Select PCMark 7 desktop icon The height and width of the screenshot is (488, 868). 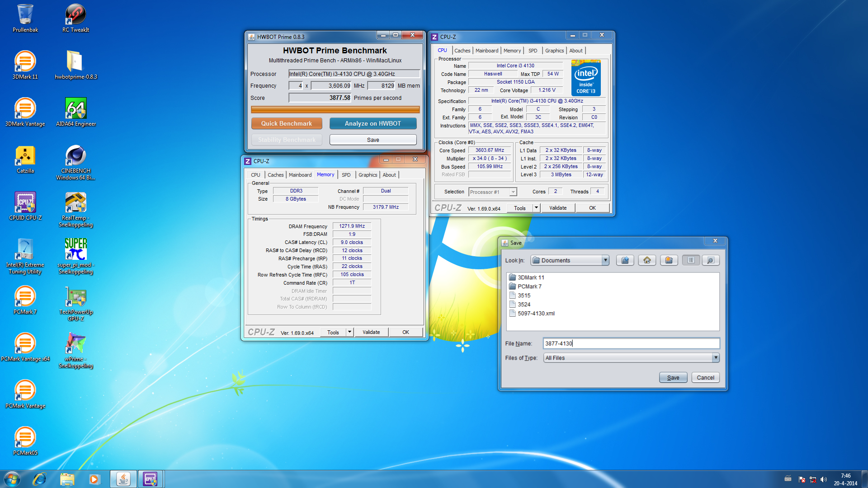point(25,300)
